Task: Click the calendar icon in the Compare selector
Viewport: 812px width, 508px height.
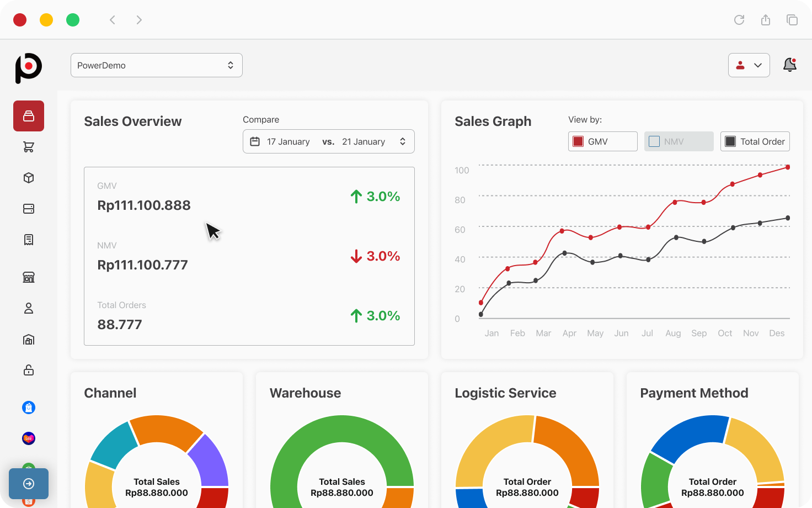Action: pyautogui.click(x=255, y=141)
